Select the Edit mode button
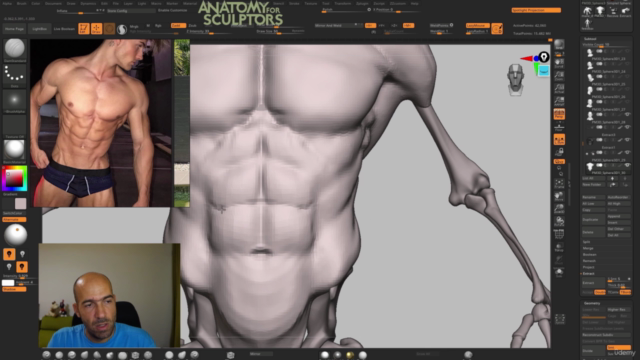 [x=84, y=29]
